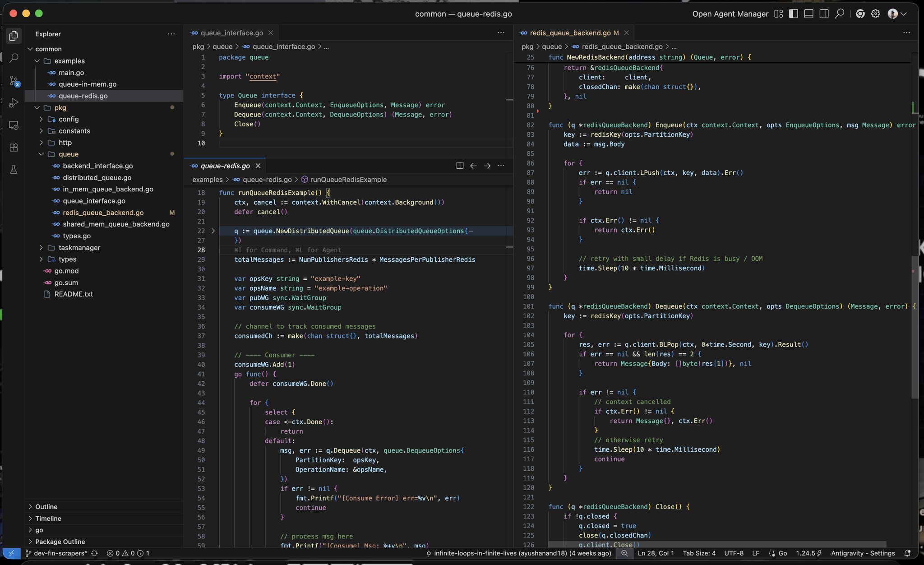Open the Explorer view in activity bar

[x=14, y=35]
